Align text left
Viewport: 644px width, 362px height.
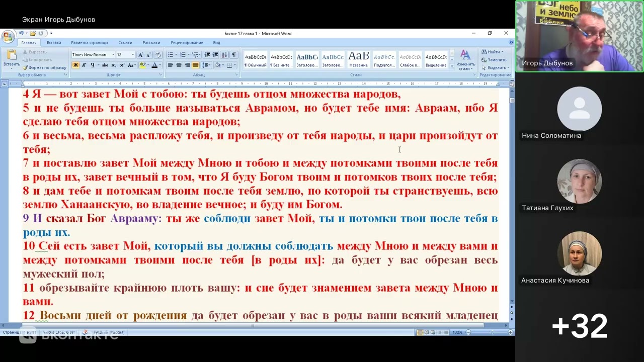click(170, 65)
